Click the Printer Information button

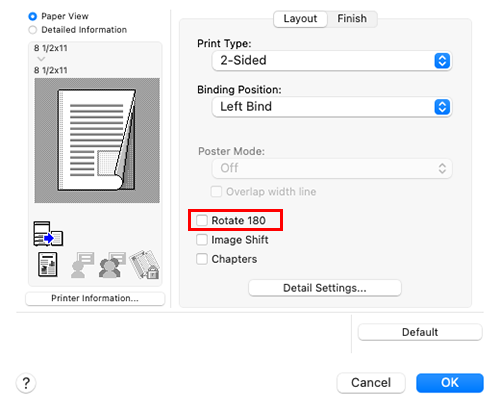[95, 298]
